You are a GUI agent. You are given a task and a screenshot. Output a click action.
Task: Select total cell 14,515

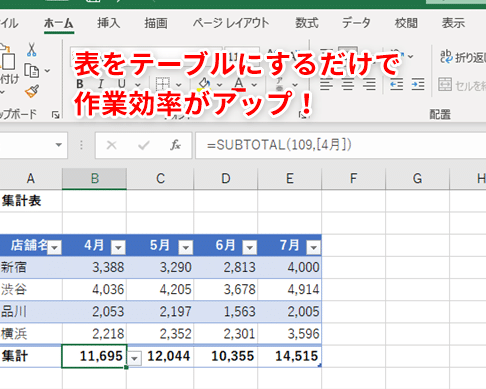point(290,356)
